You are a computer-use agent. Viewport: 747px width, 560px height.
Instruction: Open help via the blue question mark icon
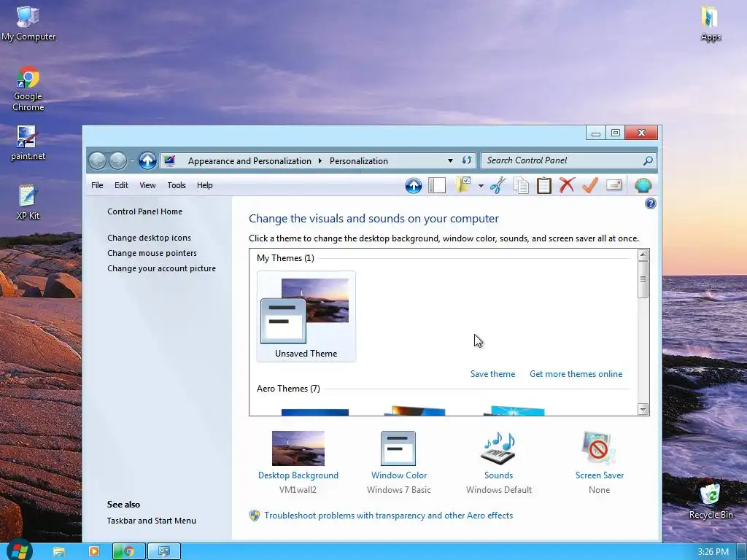tap(650, 204)
